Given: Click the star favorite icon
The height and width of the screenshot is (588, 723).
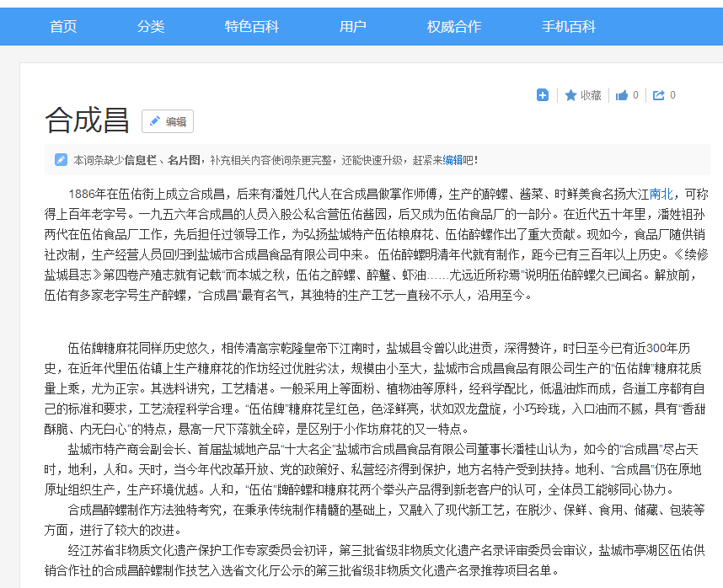Looking at the screenshot, I should [570, 95].
